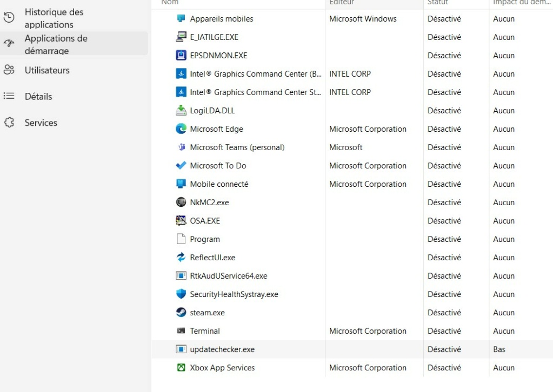Click the RtkAudUService64.exe window icon
This screenshot has height=392, width=553.
pos(181,275)
